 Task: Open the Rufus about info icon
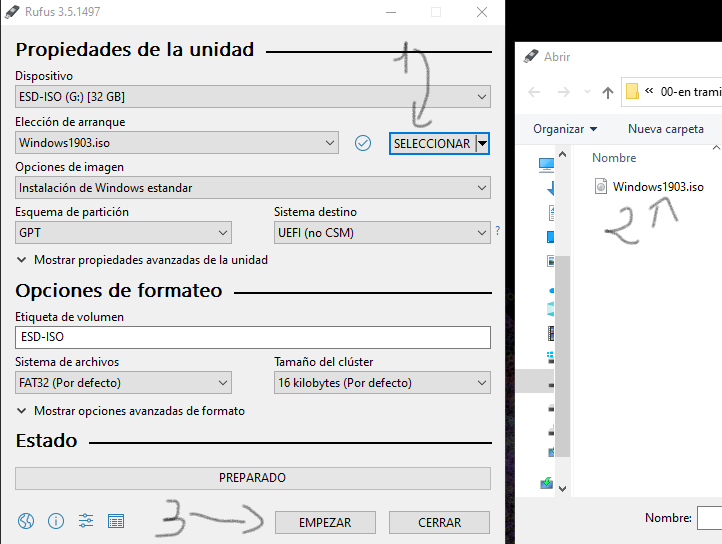56,521
